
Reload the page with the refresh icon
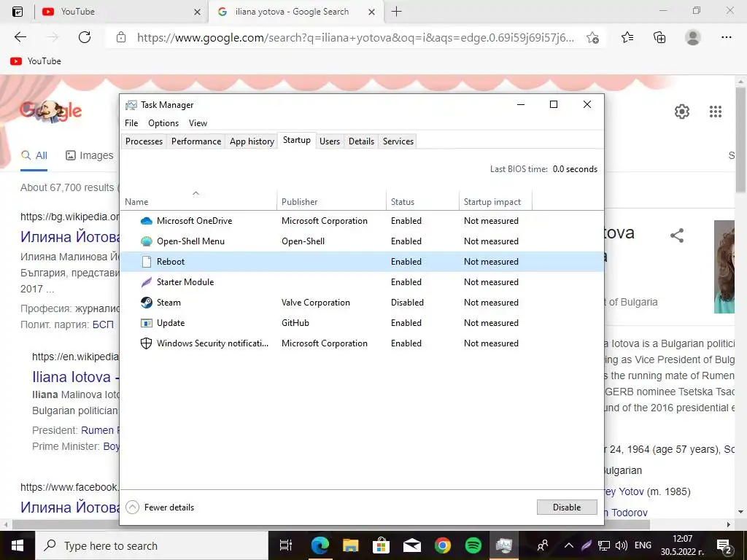pyautogui.click(x=85, y=37)
